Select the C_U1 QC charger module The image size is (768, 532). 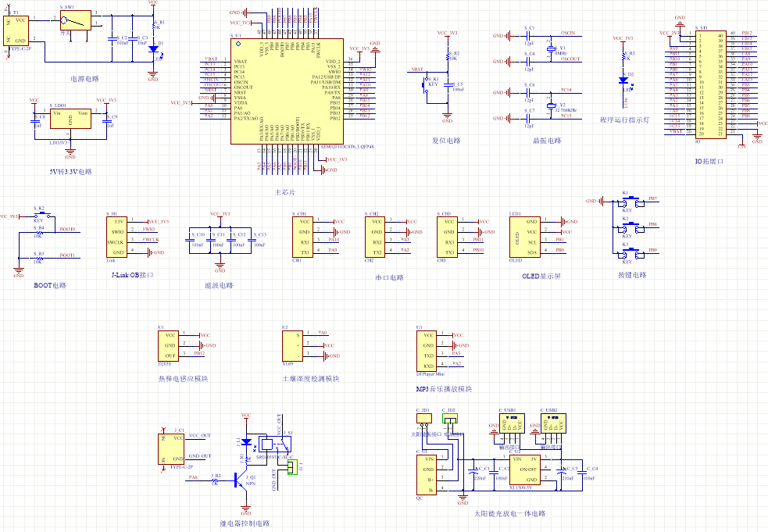click(x=427, y=475)
